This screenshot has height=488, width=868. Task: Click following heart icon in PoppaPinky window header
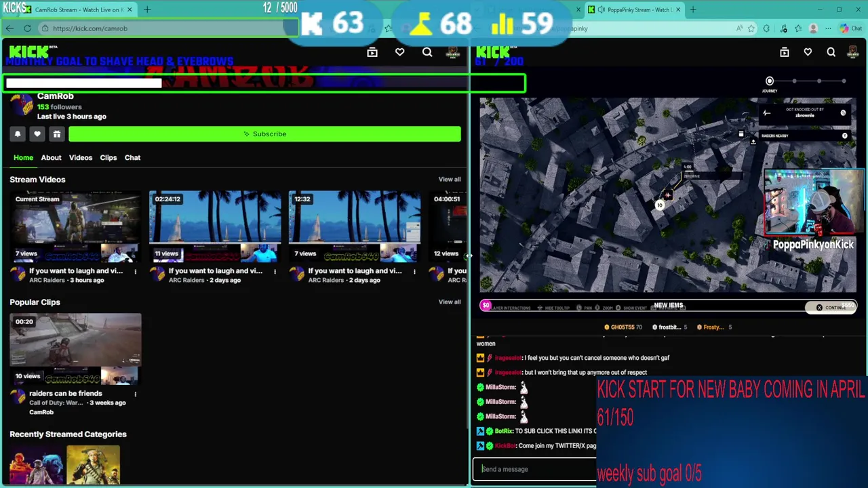[x=808, y=52]
